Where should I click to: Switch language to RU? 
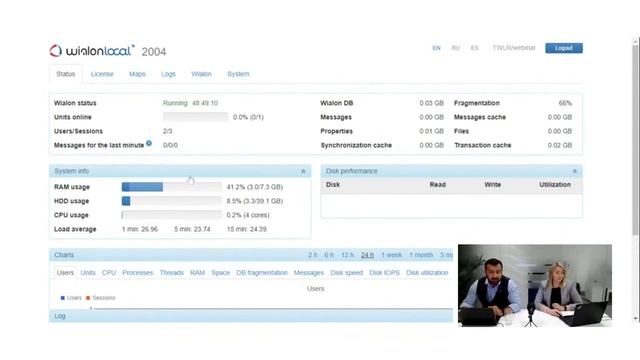[x=456, y=48]
